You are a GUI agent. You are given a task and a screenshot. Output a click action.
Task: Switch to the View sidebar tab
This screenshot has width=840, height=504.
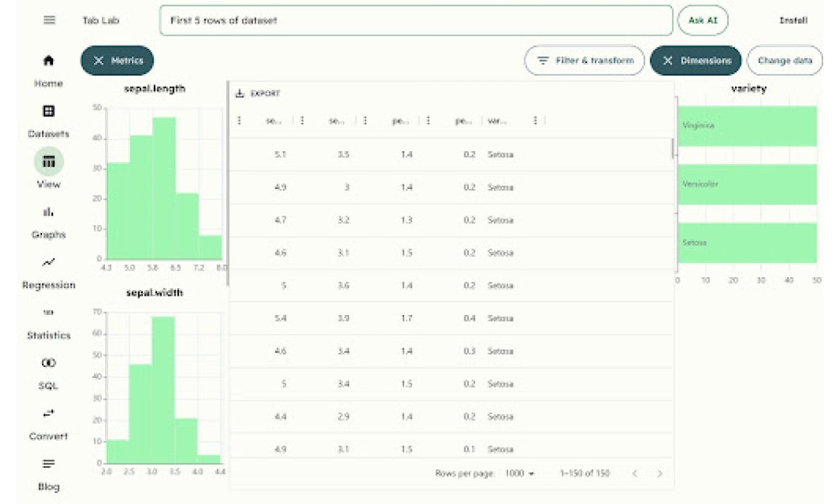click(49, 171)
